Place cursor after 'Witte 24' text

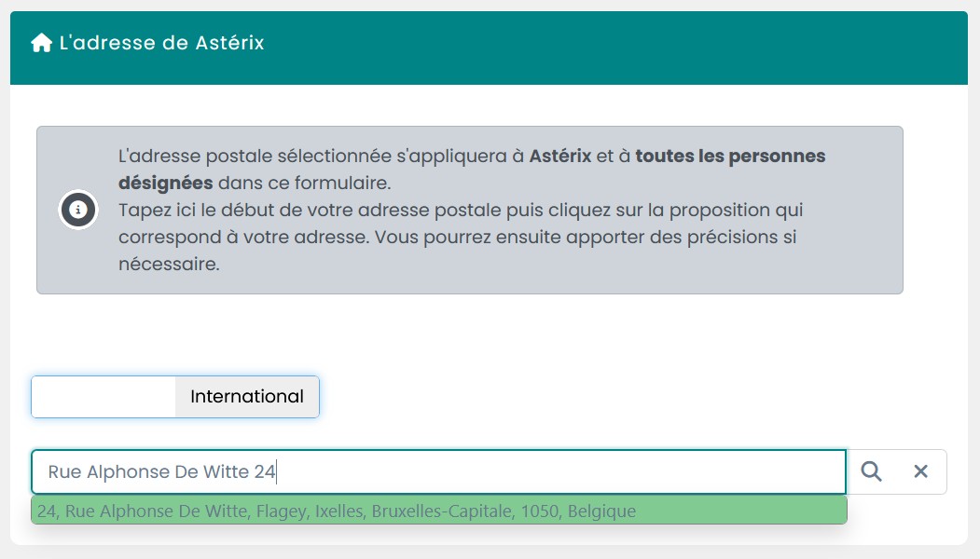pyautogui.click(x=277, y=471)
